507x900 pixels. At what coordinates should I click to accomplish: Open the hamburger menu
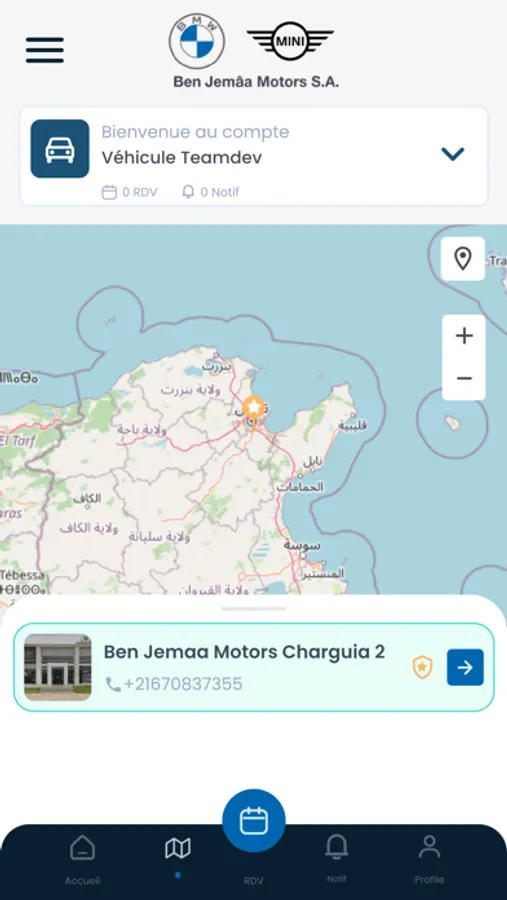pyautogui.click(x=45, y=50)
